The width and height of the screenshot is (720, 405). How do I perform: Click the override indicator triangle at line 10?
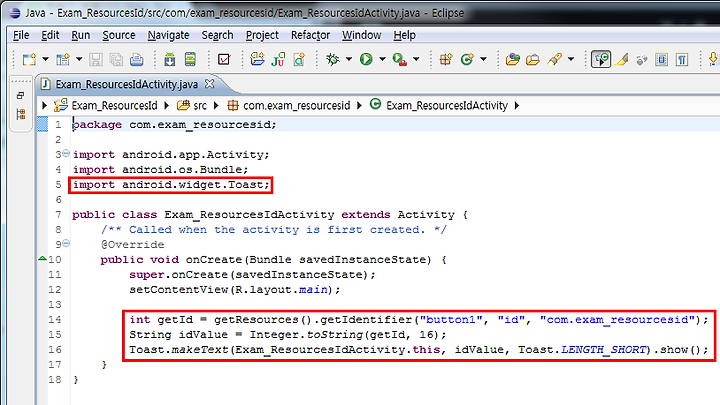pyautogui.click(x=42, y=259)
